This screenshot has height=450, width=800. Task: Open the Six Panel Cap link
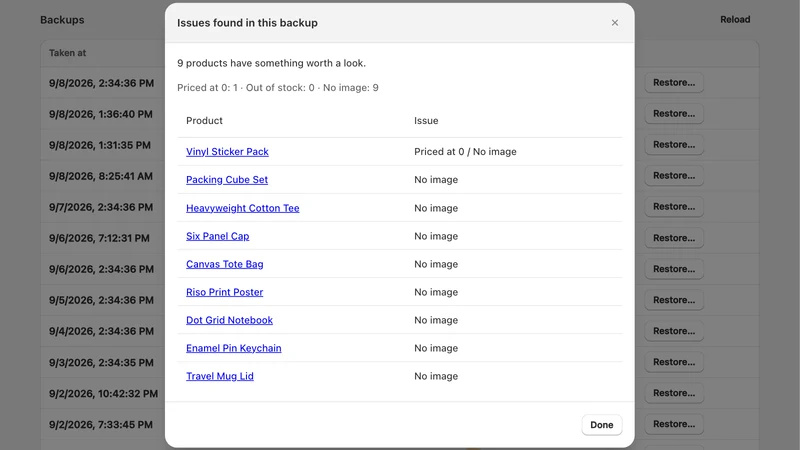(217, 236)
